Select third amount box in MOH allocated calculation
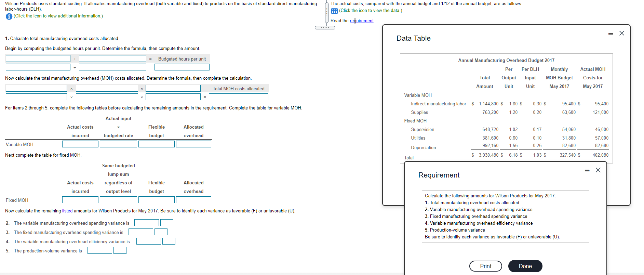Screen dimensions: 644x275 pos(173,97)
